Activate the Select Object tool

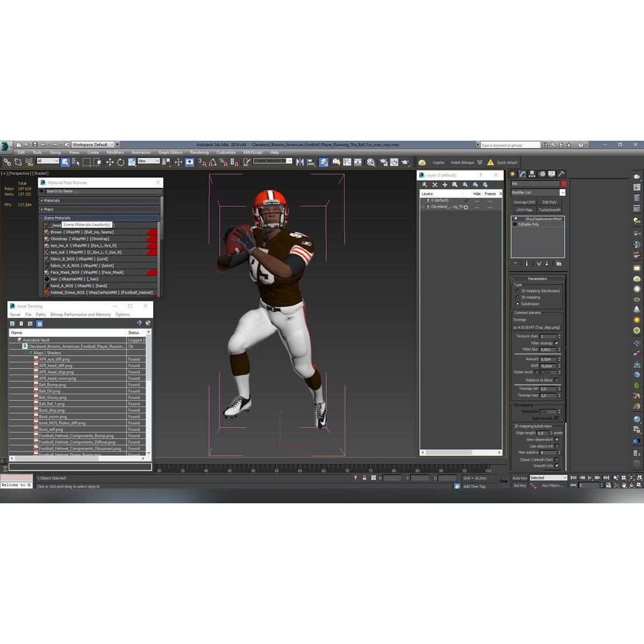[x=65, y=162]
